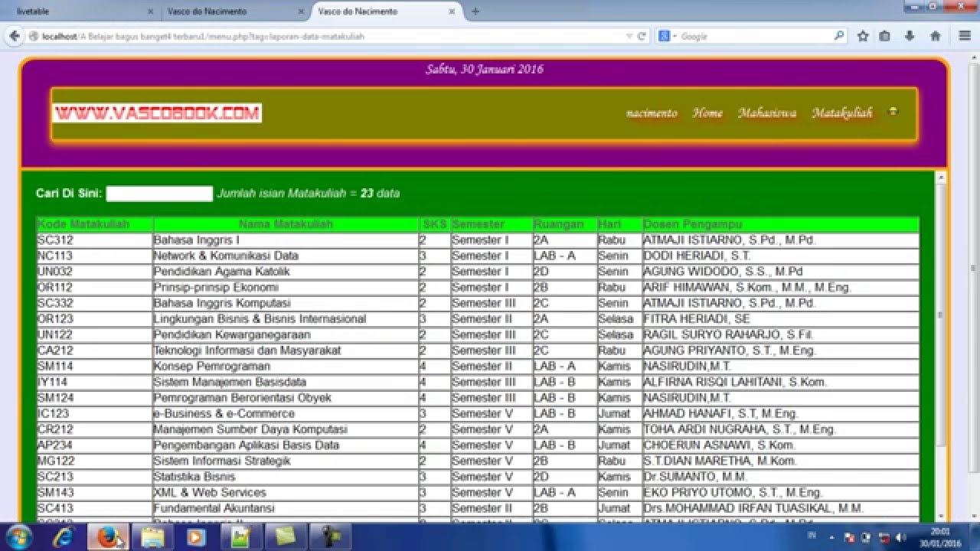Click the search magnifier in the Google box

[x=838, y=36]
